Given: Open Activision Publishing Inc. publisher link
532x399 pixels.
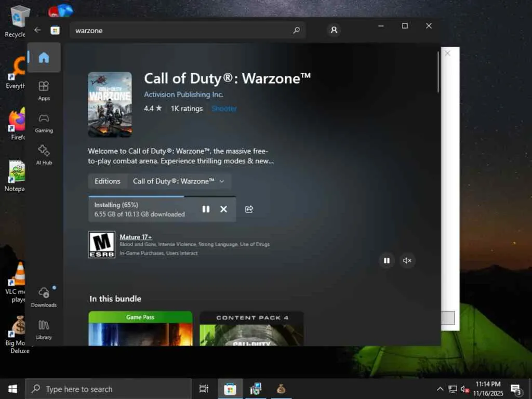Looking at the screenshot, I should point(183,95).
